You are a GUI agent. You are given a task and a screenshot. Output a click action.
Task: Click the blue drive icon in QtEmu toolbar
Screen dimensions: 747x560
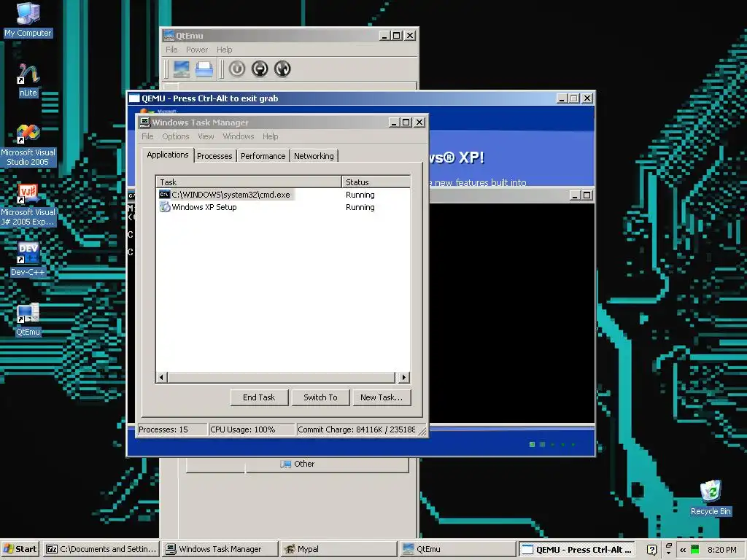point(204,69)
